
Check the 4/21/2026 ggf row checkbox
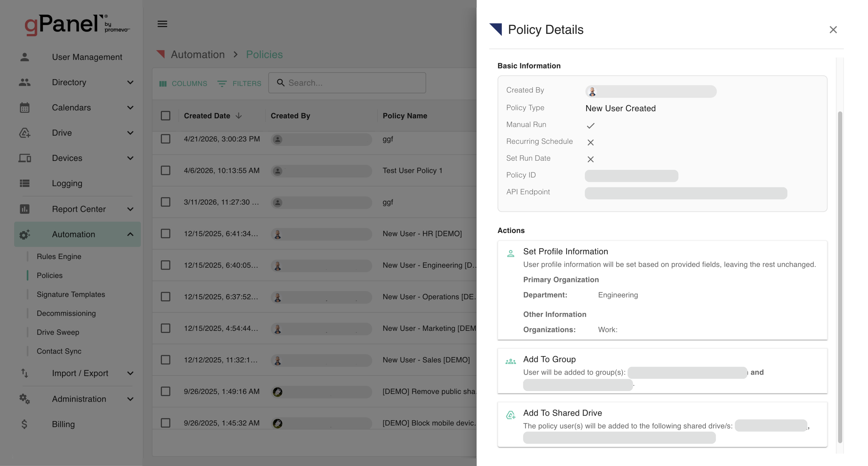point(165,139)
